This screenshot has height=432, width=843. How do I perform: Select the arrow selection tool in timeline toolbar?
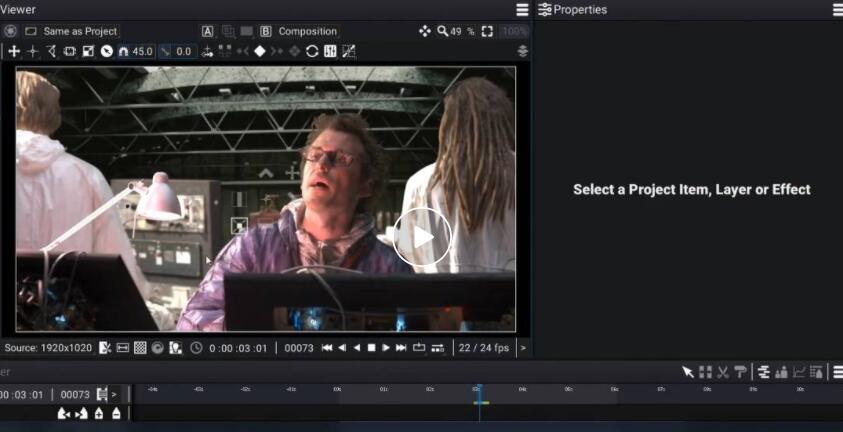pyautogui.click(x=688, y=372)
